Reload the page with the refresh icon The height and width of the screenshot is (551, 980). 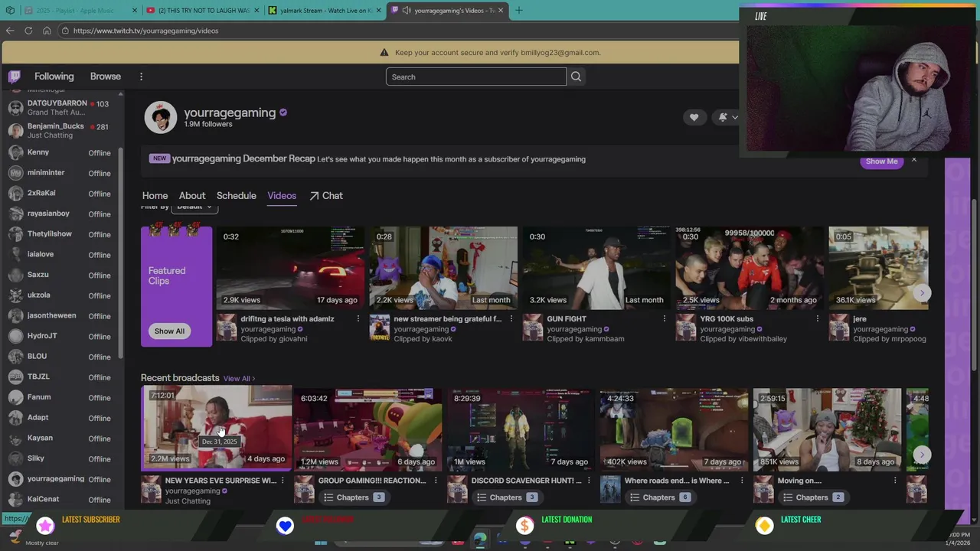click(x=28, y=31)
